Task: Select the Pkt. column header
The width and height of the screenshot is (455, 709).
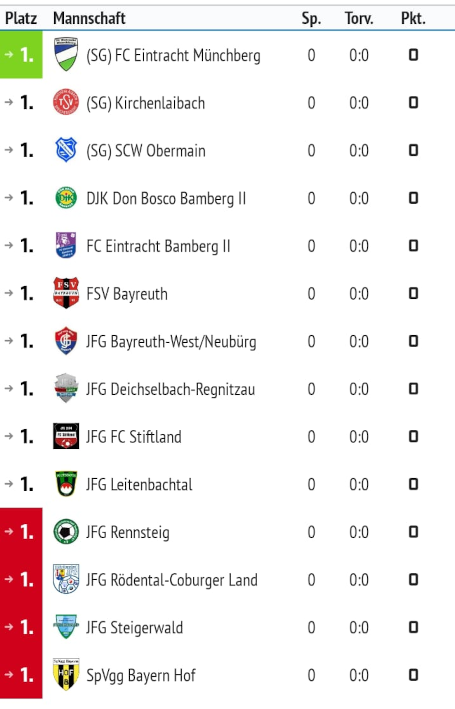Action: 413,19
